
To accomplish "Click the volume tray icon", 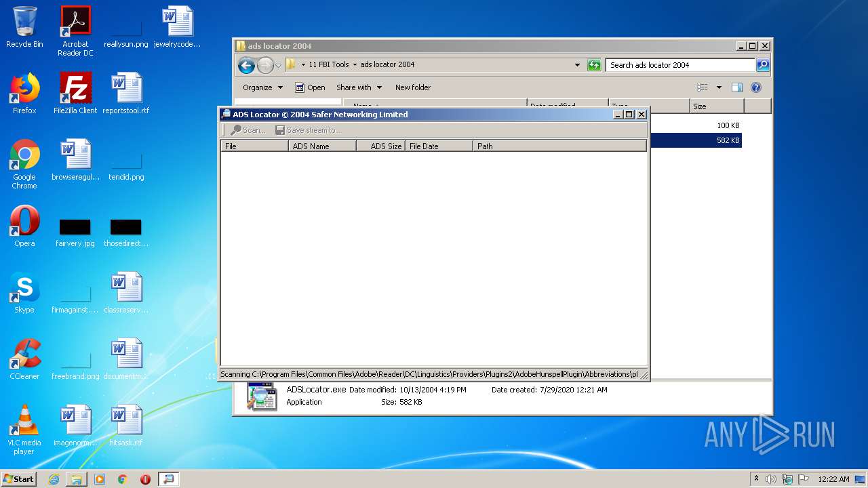I will click(x=771, y=479).
